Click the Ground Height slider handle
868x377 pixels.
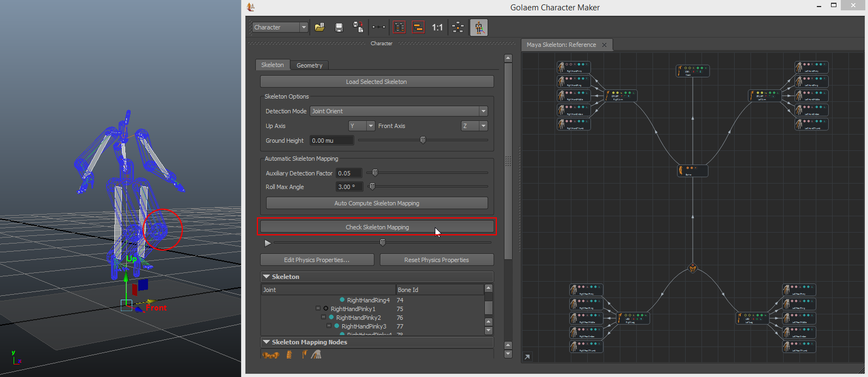point(423,140)
